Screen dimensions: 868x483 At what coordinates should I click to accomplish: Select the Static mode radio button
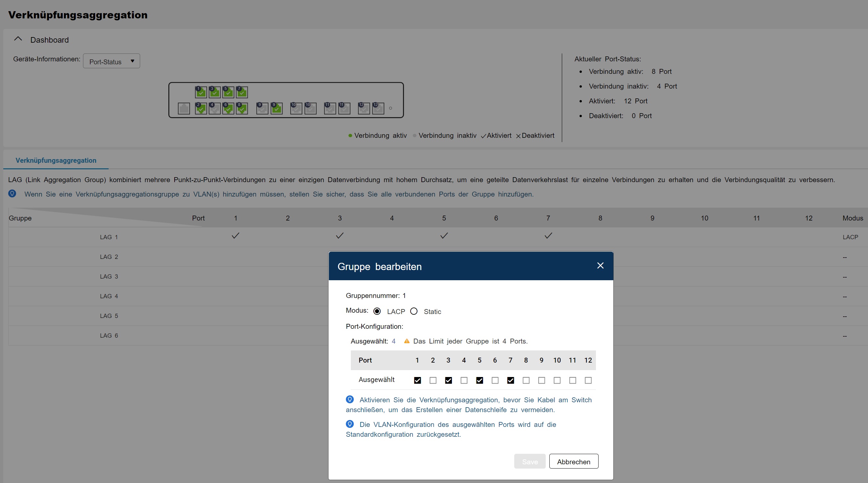pos(414,311)
